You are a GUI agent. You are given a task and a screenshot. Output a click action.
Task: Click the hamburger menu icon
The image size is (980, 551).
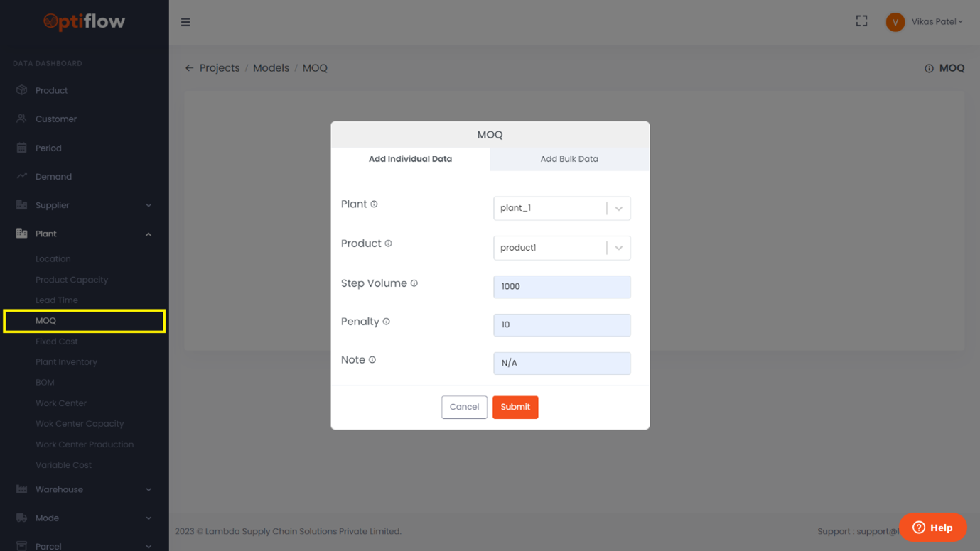tap(185, 23)
